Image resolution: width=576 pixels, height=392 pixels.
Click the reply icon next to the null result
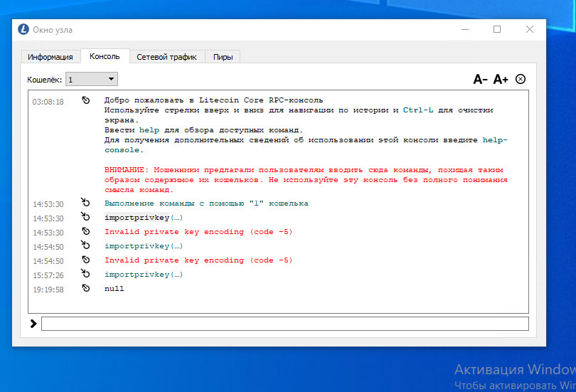pos(86,288)
